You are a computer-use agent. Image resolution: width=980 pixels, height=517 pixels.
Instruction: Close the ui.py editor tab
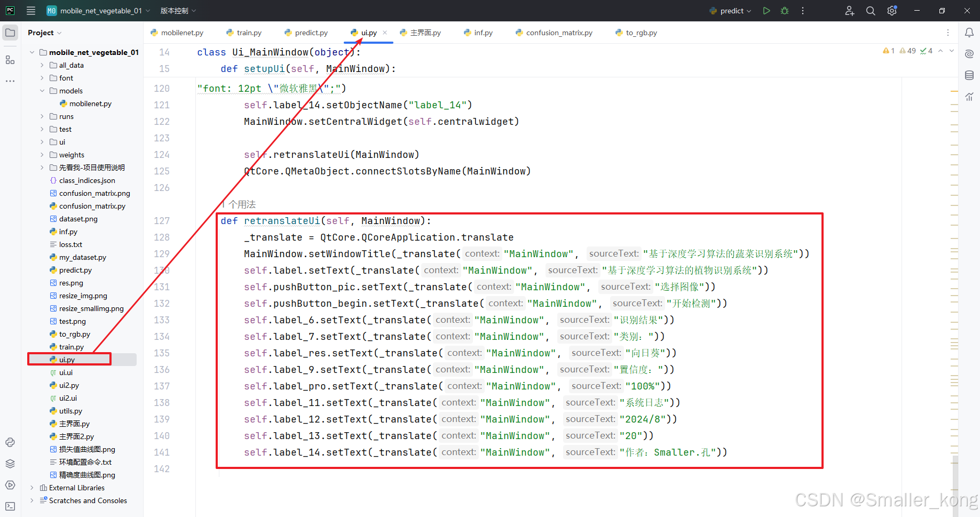[x=385, y=33]
